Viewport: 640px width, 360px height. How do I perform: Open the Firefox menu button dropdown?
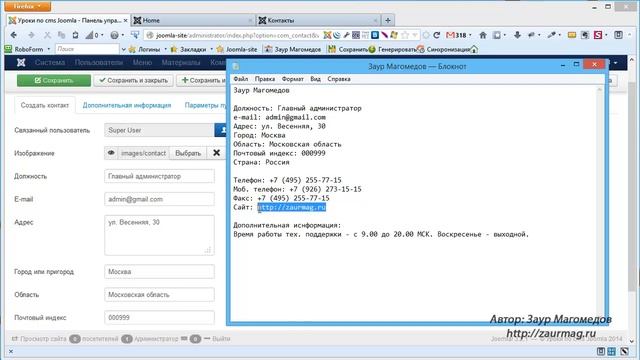tap(28, 6)
